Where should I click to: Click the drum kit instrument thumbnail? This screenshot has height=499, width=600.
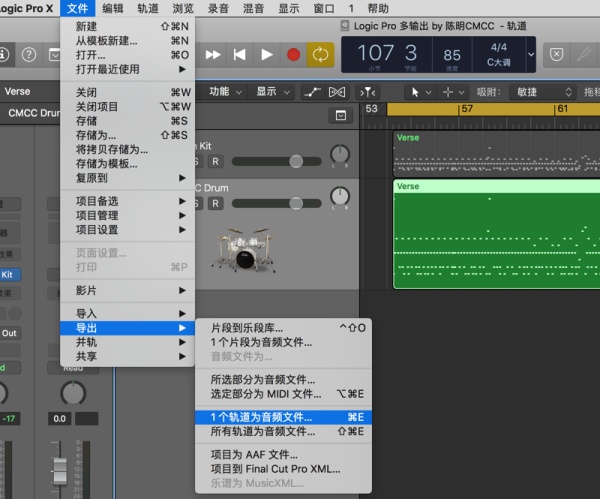[243, 249]
